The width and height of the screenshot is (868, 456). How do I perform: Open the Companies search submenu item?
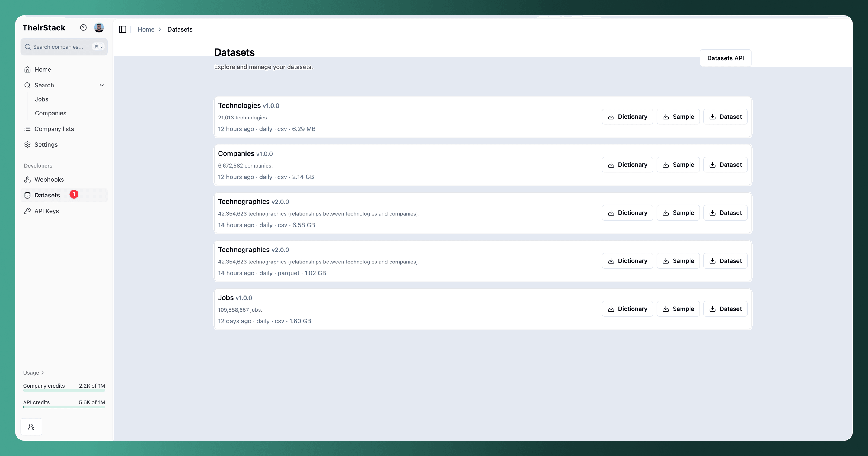(x=50, y=113)
